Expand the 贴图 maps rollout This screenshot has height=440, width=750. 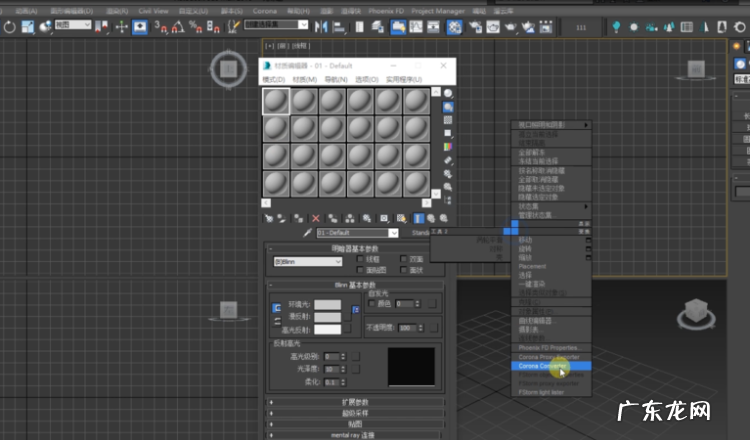pyautogui.click(x=355, y=424)
